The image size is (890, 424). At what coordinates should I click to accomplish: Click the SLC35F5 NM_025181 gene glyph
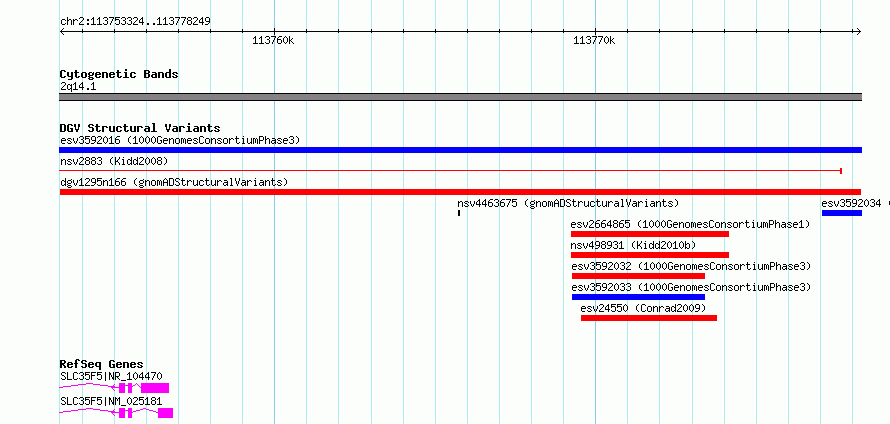pyautogui.click(x=116, y=413)
